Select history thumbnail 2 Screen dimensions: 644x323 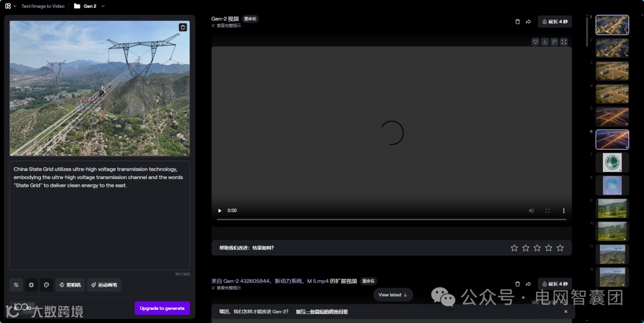[612, 48]
